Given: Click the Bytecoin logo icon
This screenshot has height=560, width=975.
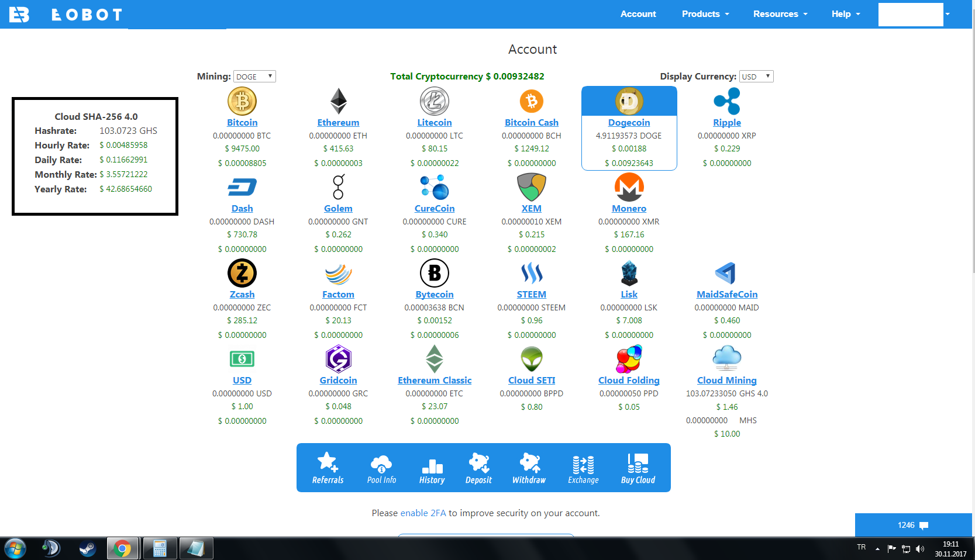Looking at the screenshot, I should coord(435,273).
